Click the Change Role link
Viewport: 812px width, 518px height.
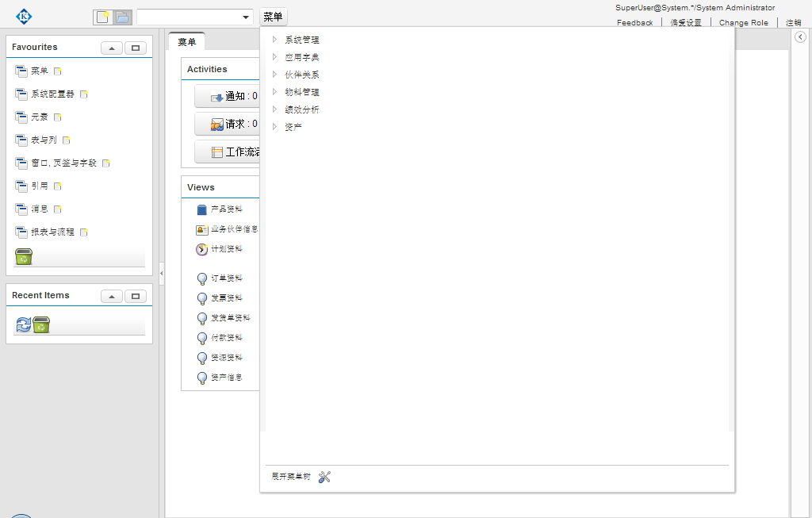(x=743, y=22)
